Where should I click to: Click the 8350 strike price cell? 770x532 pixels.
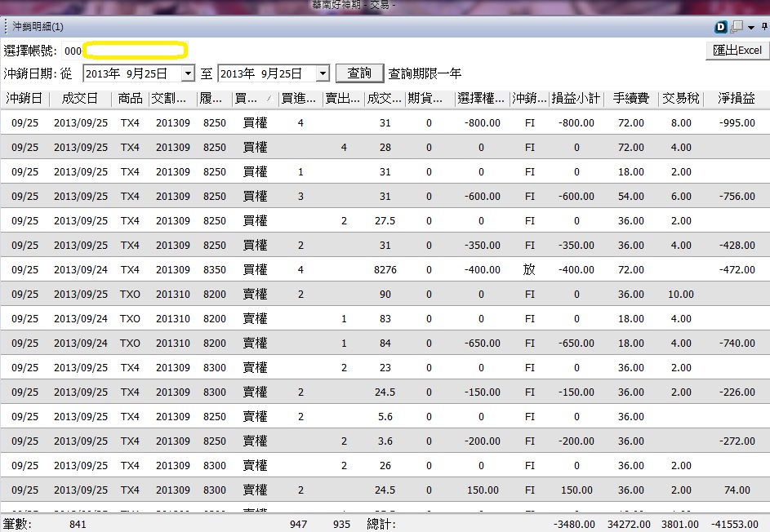[x=215, y=269]
